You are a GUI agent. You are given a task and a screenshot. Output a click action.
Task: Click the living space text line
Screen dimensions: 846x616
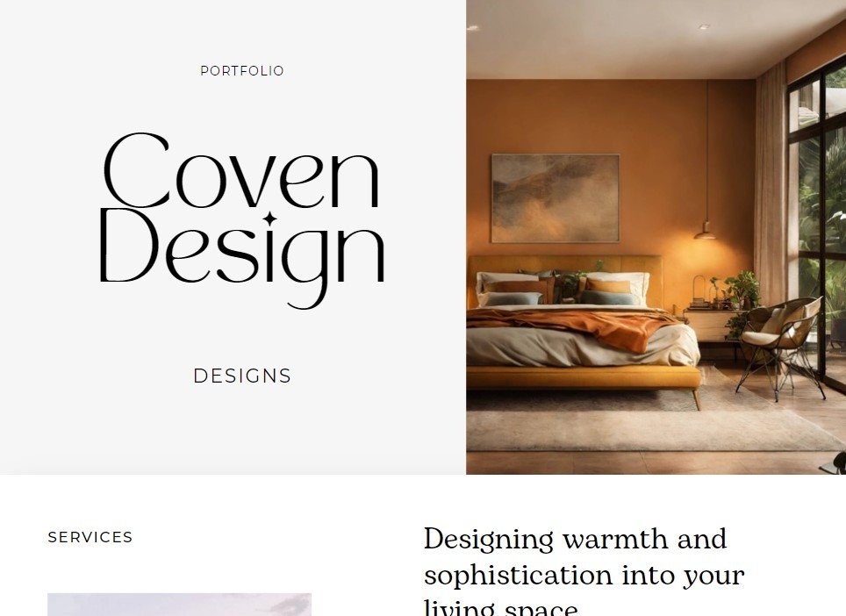pyautogui.click(x=501, y=608)
